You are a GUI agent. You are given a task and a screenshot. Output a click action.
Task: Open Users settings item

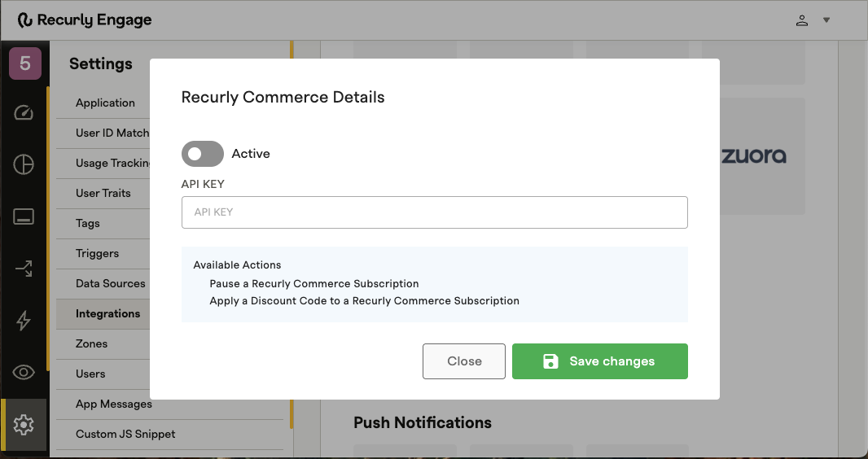coord(90,374)
